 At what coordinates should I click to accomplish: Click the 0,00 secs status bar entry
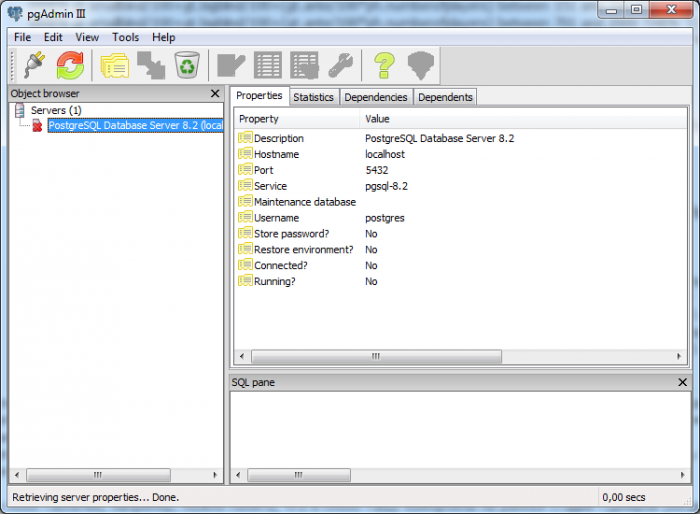coord(623,497)
